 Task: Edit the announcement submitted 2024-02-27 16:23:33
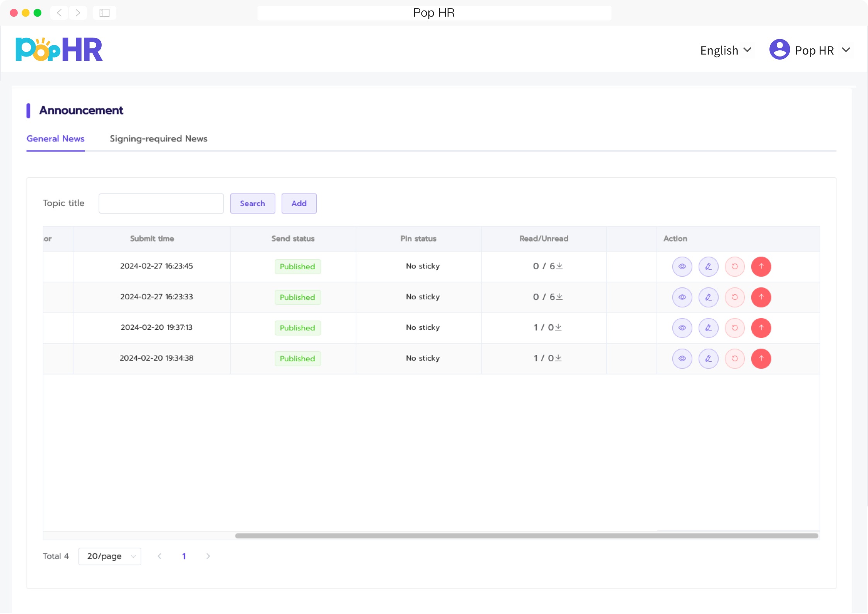(x=708, y=297)
